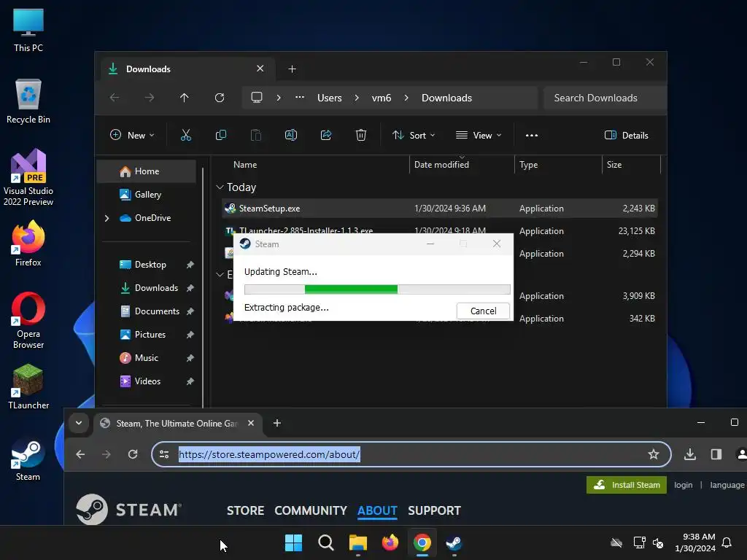The image size is (747, 560).
Task: Click the PC monitor icon in address bar
Action: 257,98
